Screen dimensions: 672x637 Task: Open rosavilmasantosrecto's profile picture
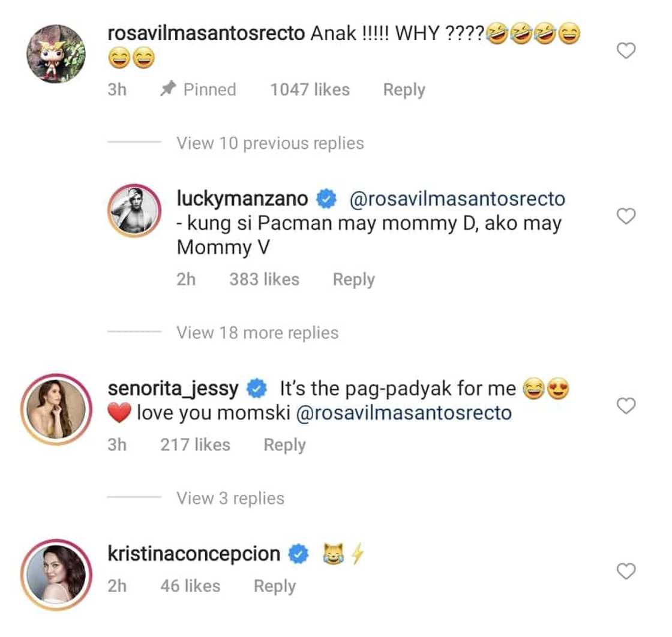point(56,53)
